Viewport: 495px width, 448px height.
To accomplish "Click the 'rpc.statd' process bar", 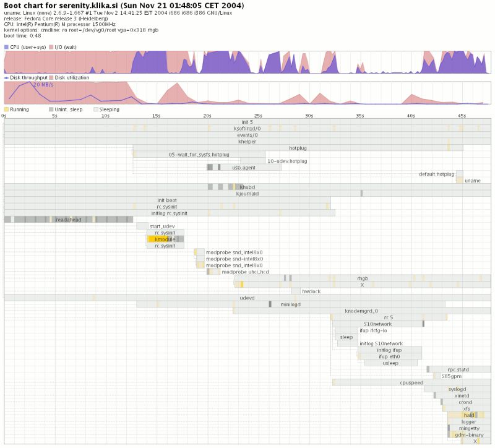I will [x=458, y=369].
